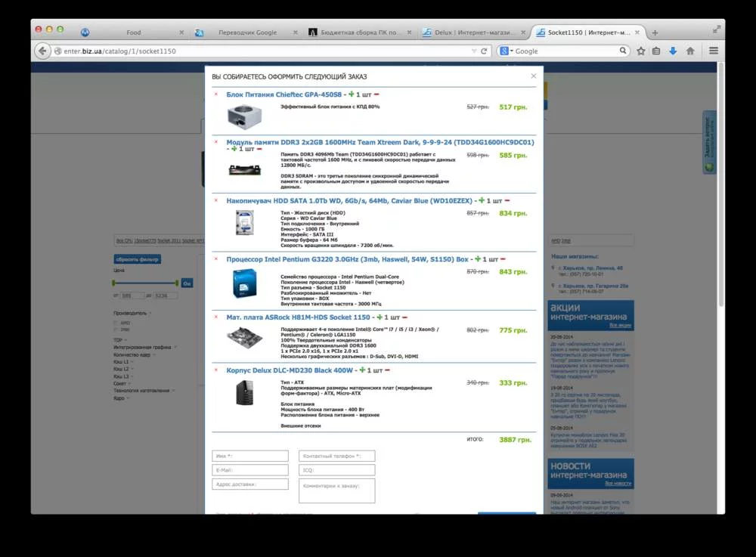
Task: Open the bookmarks list icon
Action: (656, 51)
